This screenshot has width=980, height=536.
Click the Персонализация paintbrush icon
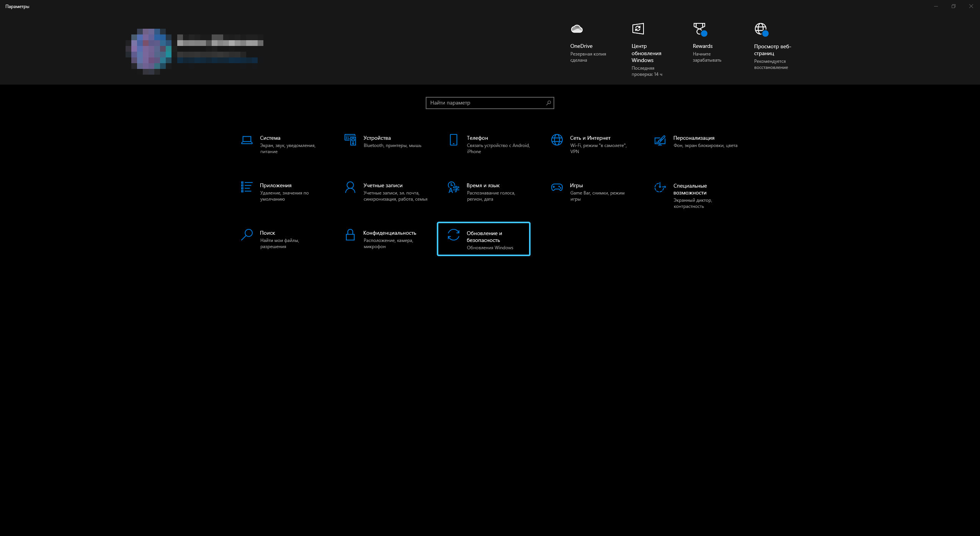[660, 141]
